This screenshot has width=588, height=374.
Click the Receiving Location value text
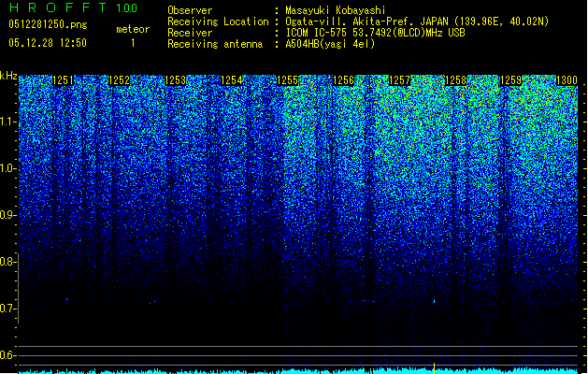point(417,22)
